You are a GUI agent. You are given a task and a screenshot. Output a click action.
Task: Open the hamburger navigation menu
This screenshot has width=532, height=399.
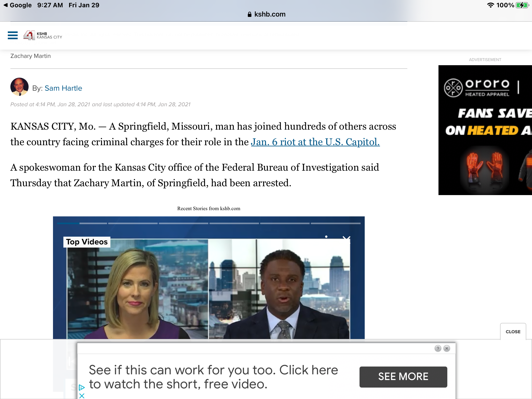tap(13, 35)
